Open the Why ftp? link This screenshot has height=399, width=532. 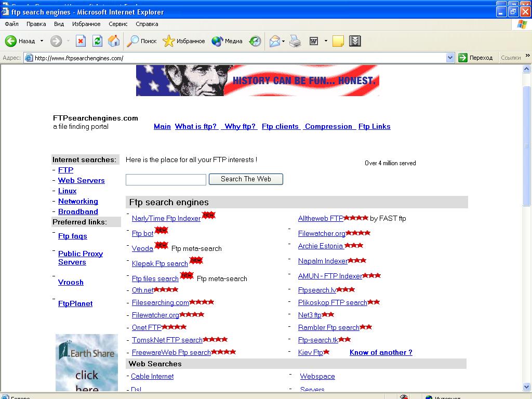[240, 127]
